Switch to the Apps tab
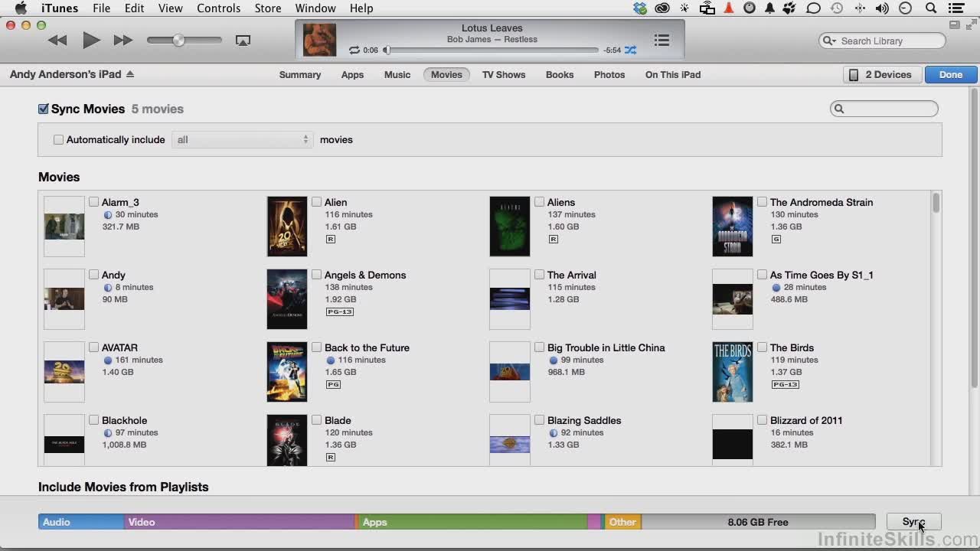The height and width of the screenshot is (551, 980). tap(352, 74)
